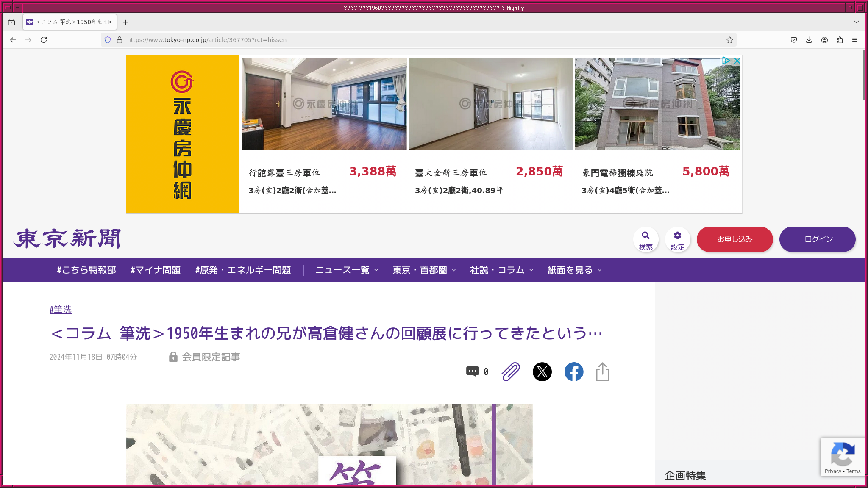
Task: Share article on X (Twitter)
Action: 542,372
